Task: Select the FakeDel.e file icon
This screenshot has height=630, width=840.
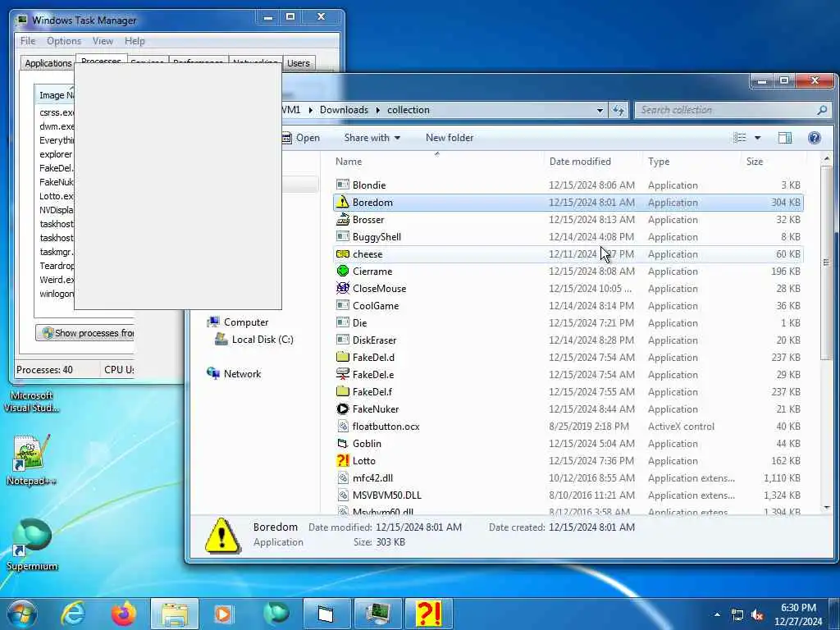Action: pyautogui.click(x=342, y=374)
